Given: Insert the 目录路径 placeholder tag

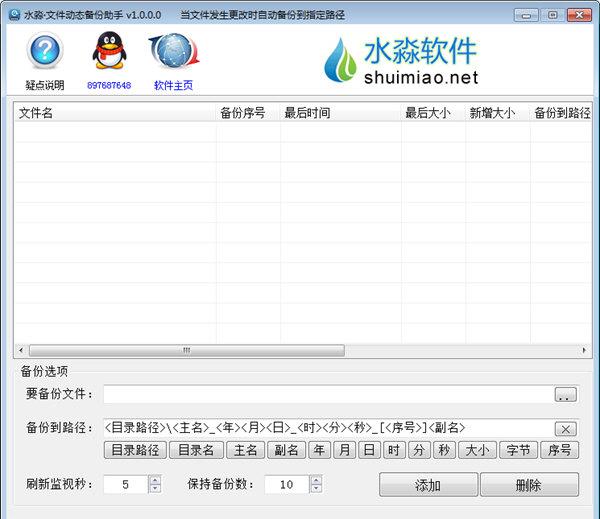Looking at the screenshot, I should pyautogui.click(x=135, y=450).
